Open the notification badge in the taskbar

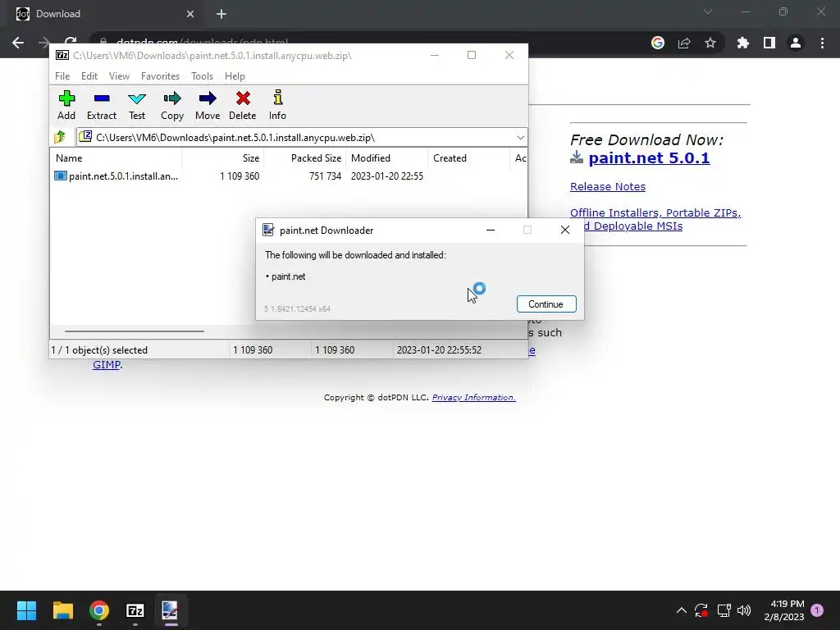click(817, 610)
